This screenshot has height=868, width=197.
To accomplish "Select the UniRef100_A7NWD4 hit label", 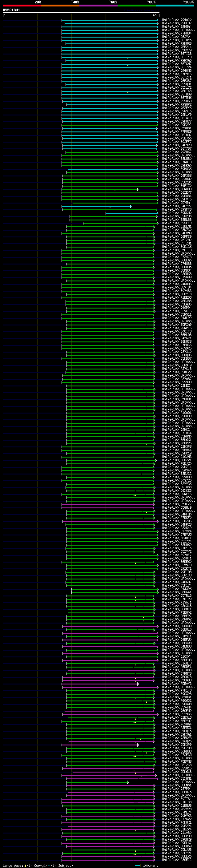I will coord(176,33).
